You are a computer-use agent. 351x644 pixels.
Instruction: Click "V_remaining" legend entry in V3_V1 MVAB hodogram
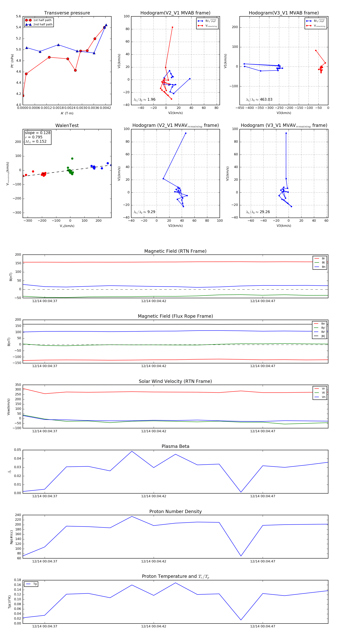point(316,26)
